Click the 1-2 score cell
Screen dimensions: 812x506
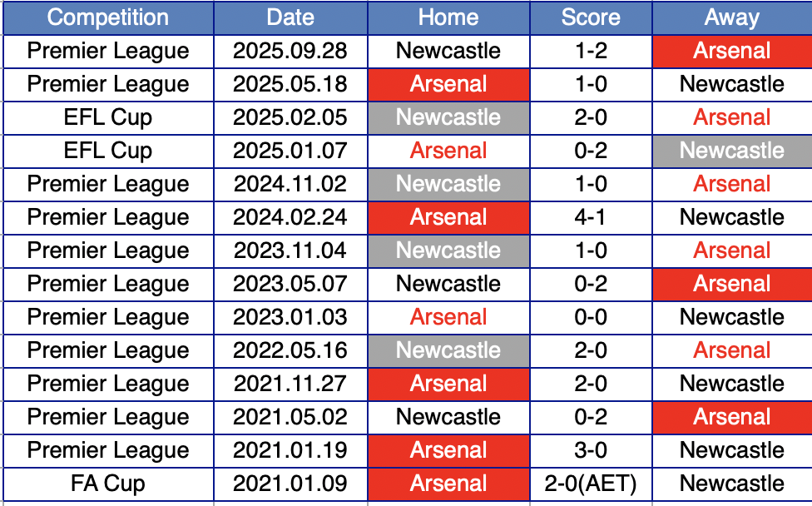591,51
